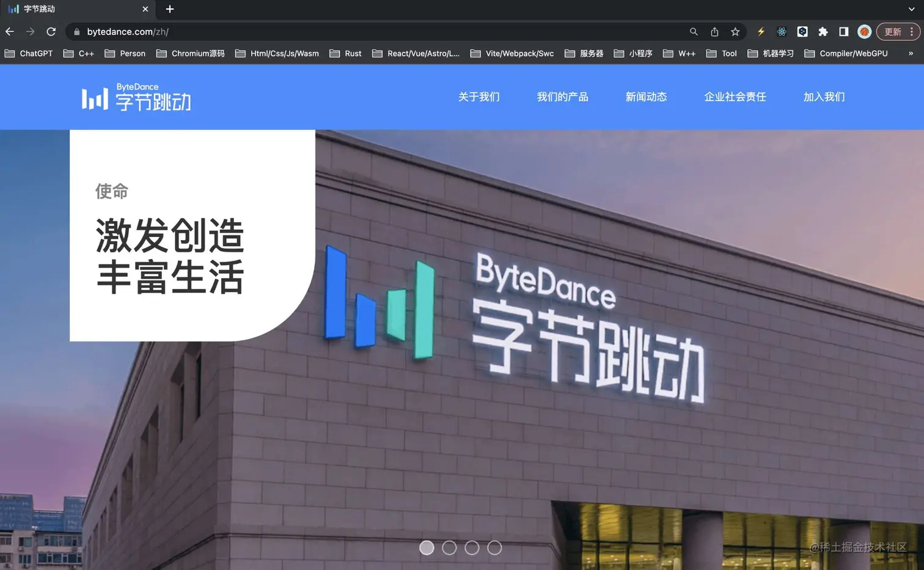Click the 使命 label in the white card
Image resolution: width=924 pixels, height=570 pixels.
tap(112, 191)
